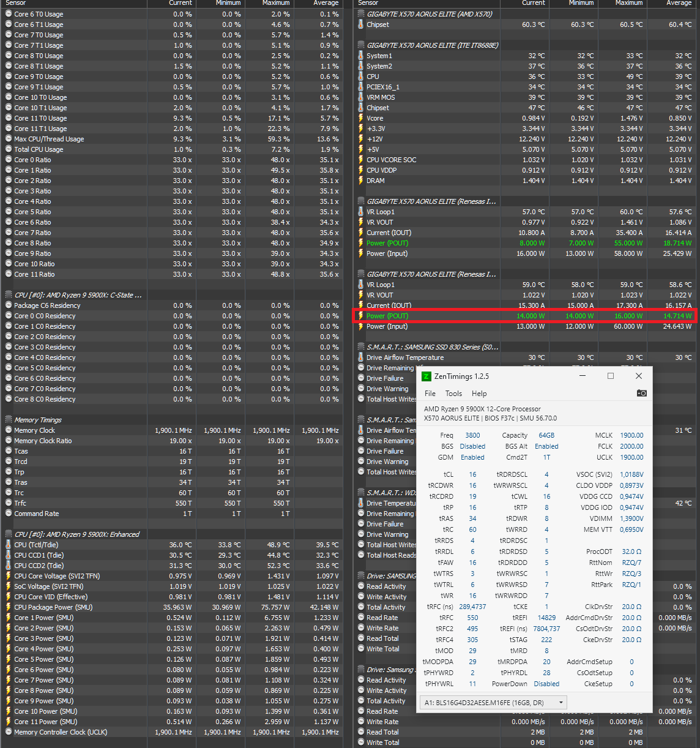Click lightning icon beside Vcore
The width and height of the screenshot is (700, 748).
361,118
